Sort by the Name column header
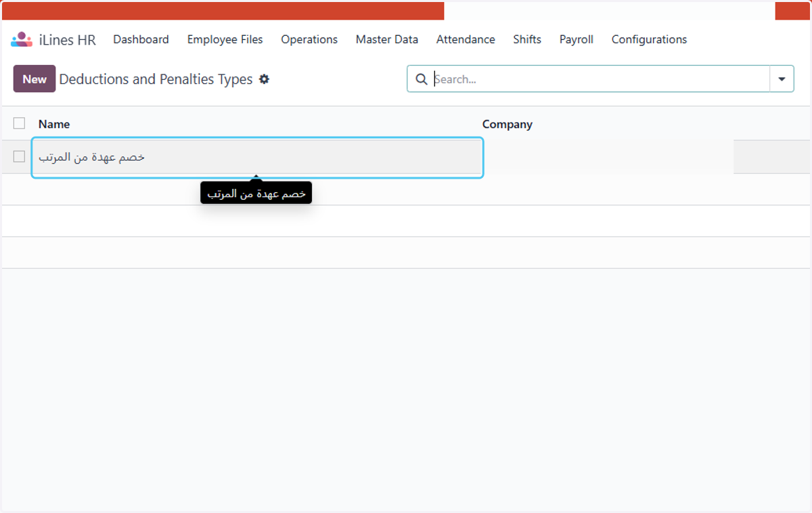This screenshot has height=513, width=812. pos(54,124)
